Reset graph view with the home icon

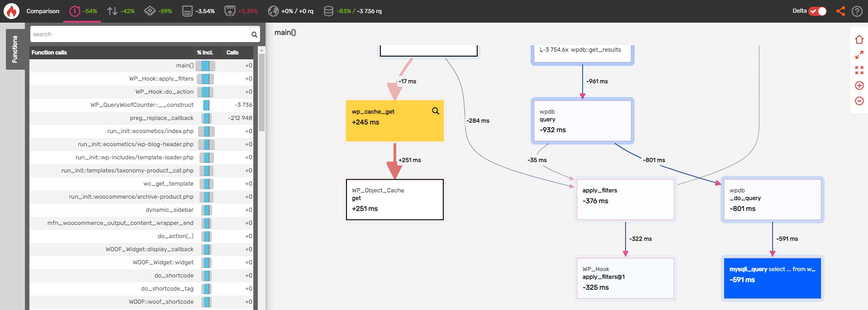coord(859,40)
